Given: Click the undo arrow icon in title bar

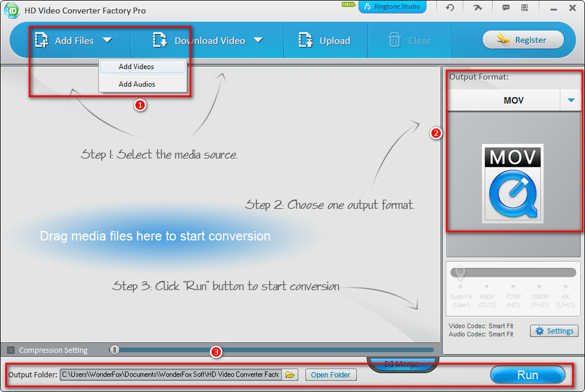Looking at the screenshot, I should click(x=450, y=7).
